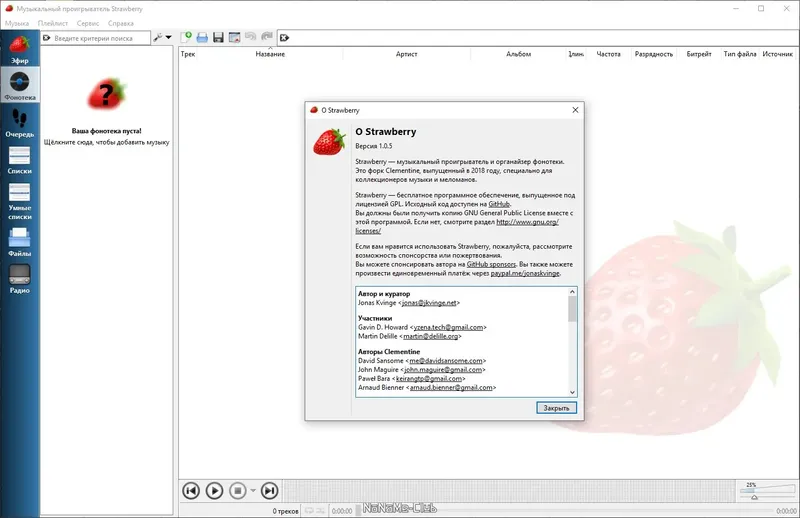The width and height of the screenshot is (800, 518).
Task: Close the About Strawberry dialog with X
Action: 575,110
